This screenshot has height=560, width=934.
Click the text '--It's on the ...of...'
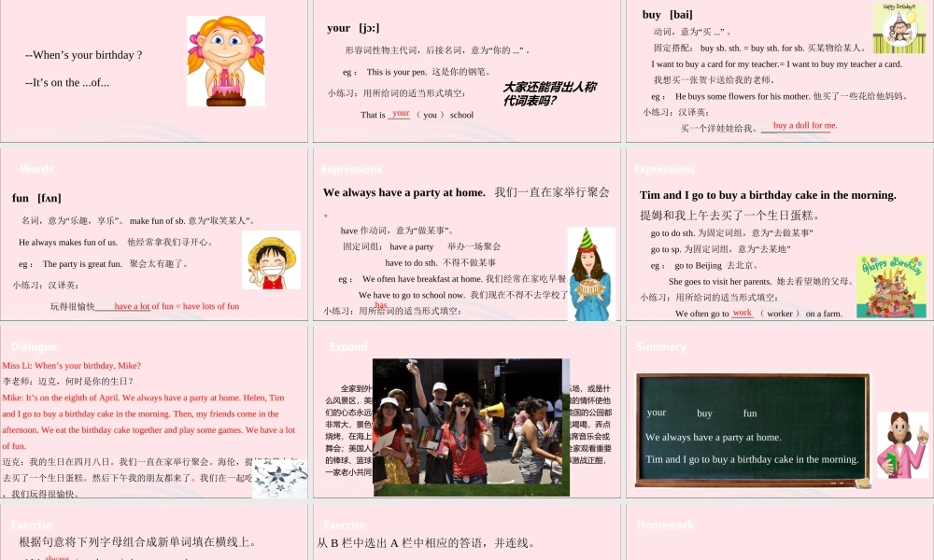(67, 83)
